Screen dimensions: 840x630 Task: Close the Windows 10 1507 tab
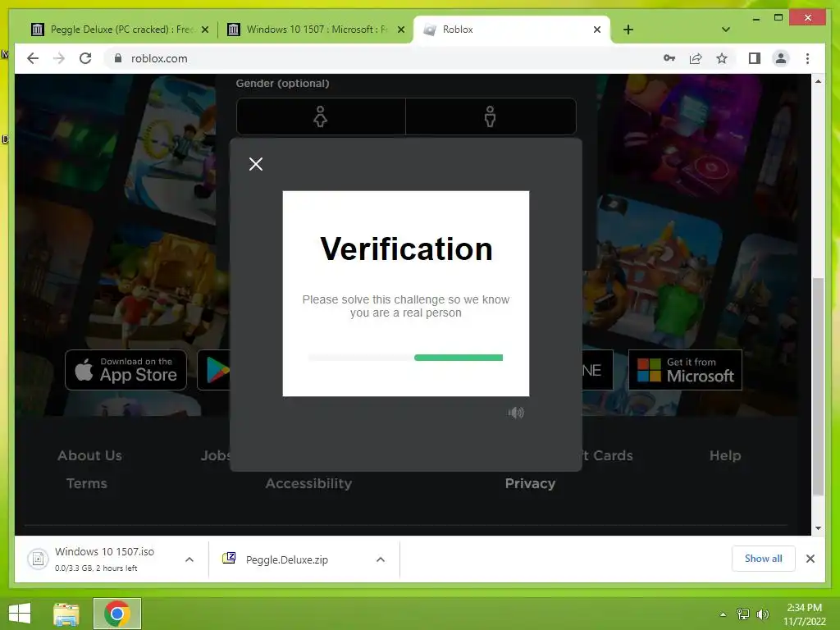coord(400,30)
